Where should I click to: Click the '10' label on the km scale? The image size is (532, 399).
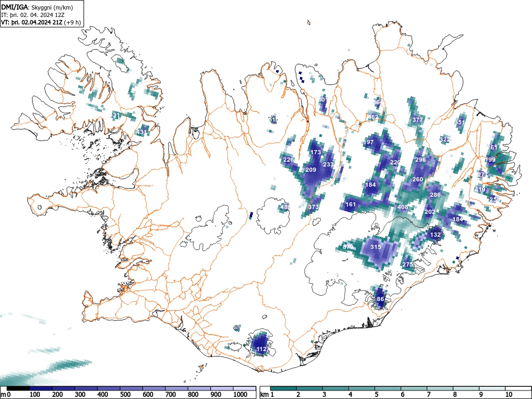509,395
